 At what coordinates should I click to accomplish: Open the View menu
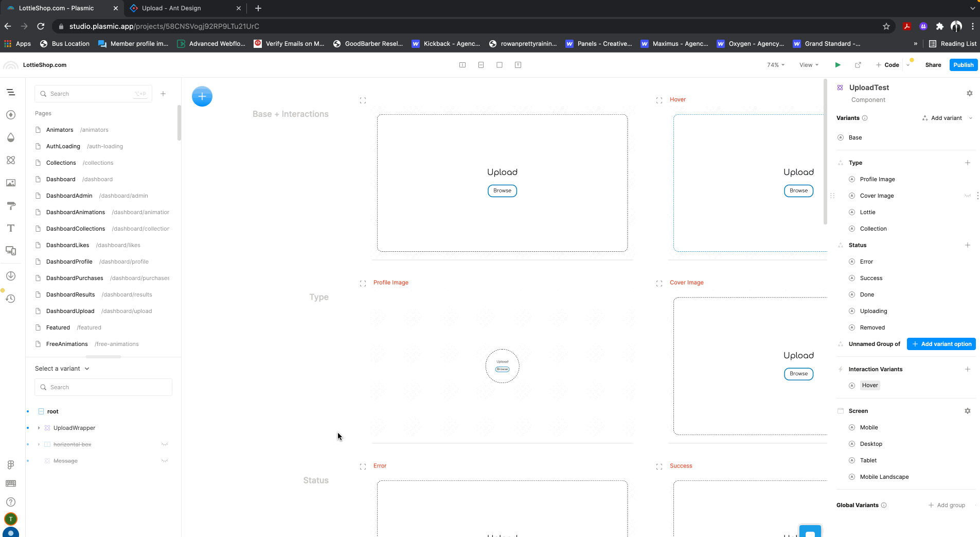tap(809, 65)
